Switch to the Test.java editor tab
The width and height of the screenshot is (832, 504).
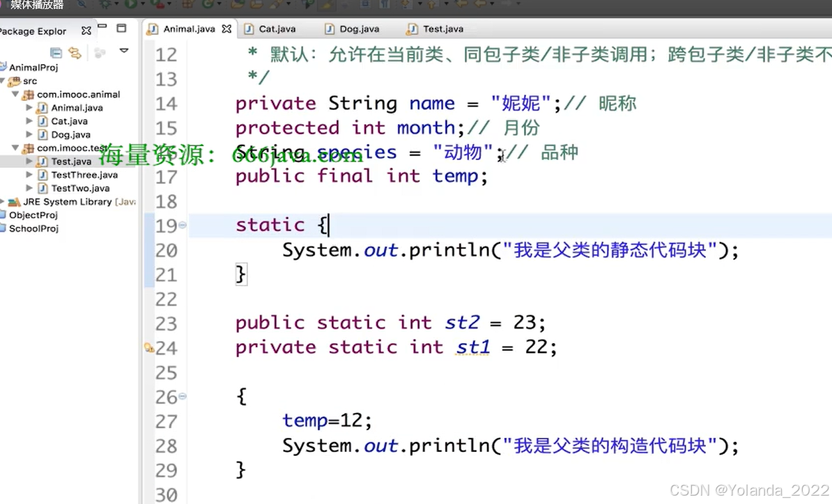pos(442,29)
